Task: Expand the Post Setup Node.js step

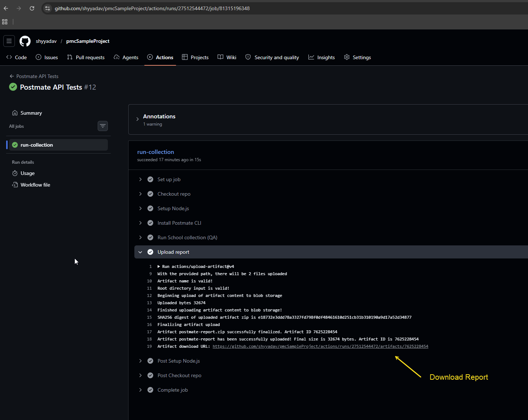Action: point(140,361)
